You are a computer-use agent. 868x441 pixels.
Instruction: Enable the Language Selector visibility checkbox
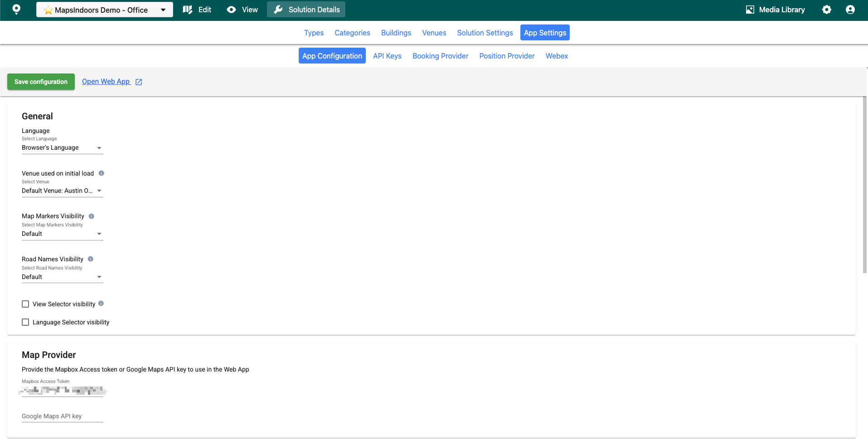[25, 322]
